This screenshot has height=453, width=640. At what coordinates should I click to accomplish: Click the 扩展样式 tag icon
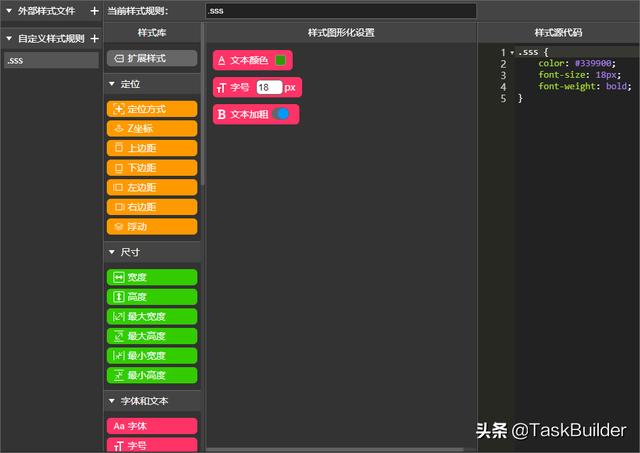(119, 59)
